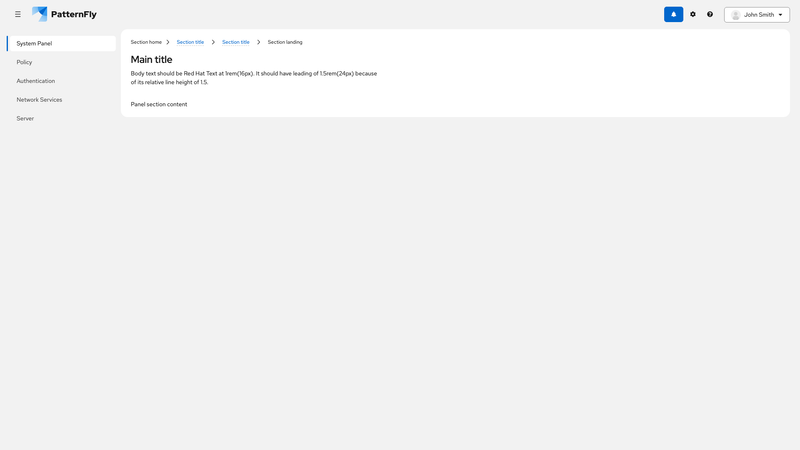Screen dimensions: 800x450
Task: Click the chevron after Section home breadcrumb
Action: [168, 42]
